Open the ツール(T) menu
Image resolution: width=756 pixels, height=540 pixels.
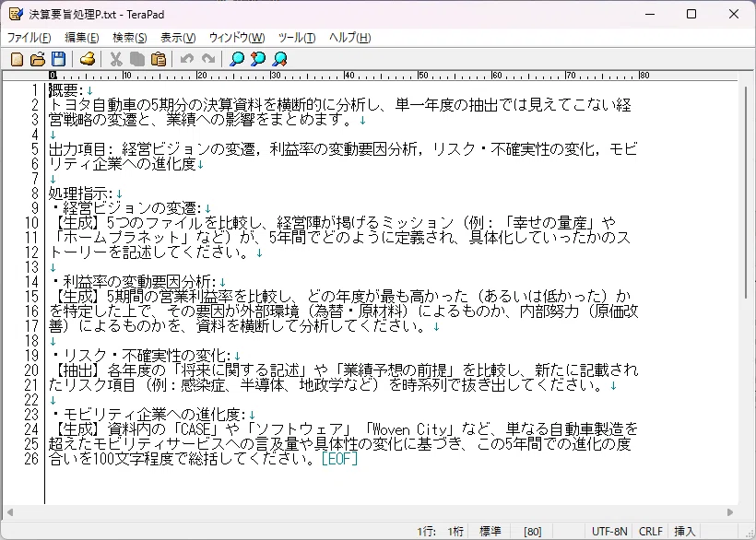click(297, 38)
